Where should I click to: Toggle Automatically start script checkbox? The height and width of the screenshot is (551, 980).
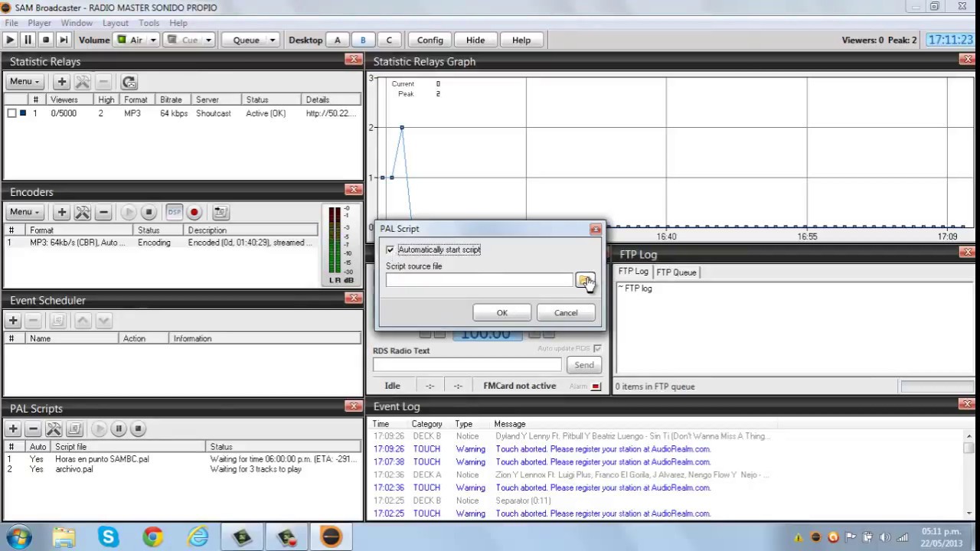click(x=390, y=249)
